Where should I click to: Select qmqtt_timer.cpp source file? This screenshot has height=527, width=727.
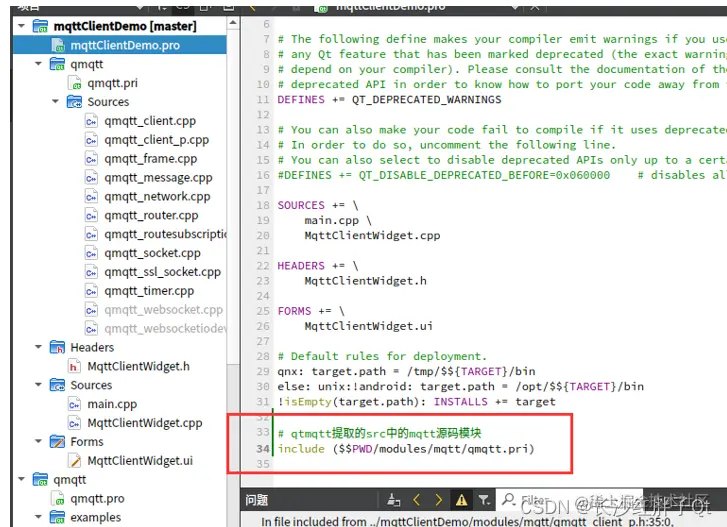pyautogui.click(x=149, y=291)
